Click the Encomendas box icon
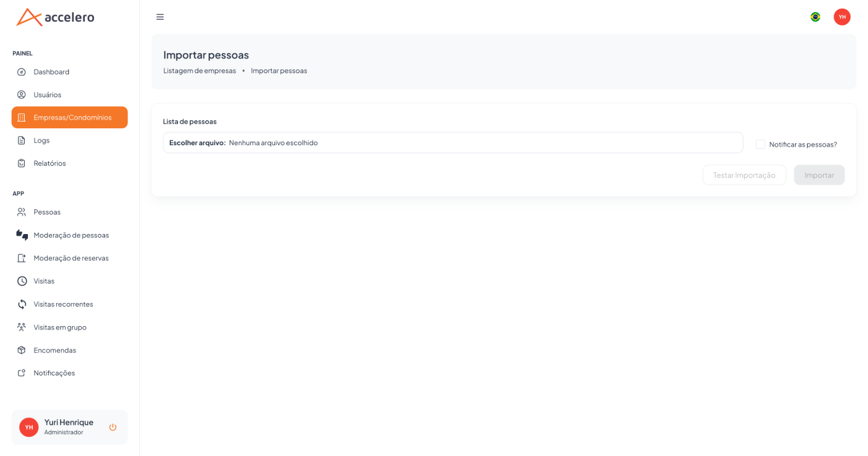This screenshot has width=868, height=456. 22,350
